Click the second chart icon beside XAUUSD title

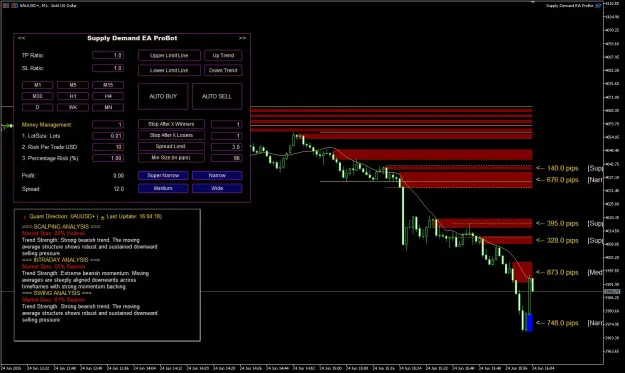[14, 6]
